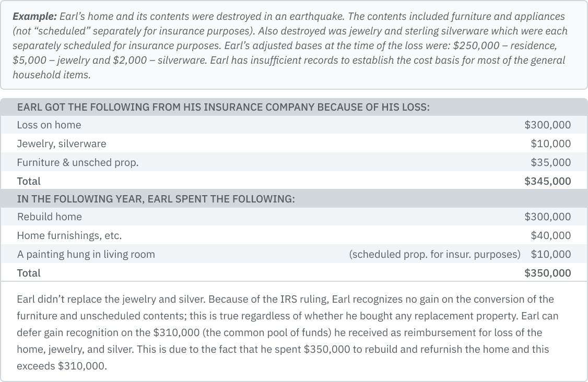Screen dimensions: 588x382
Task: Select the $10,000 amount for the painting
Action: pyautogui.click(x=550, y=254)
